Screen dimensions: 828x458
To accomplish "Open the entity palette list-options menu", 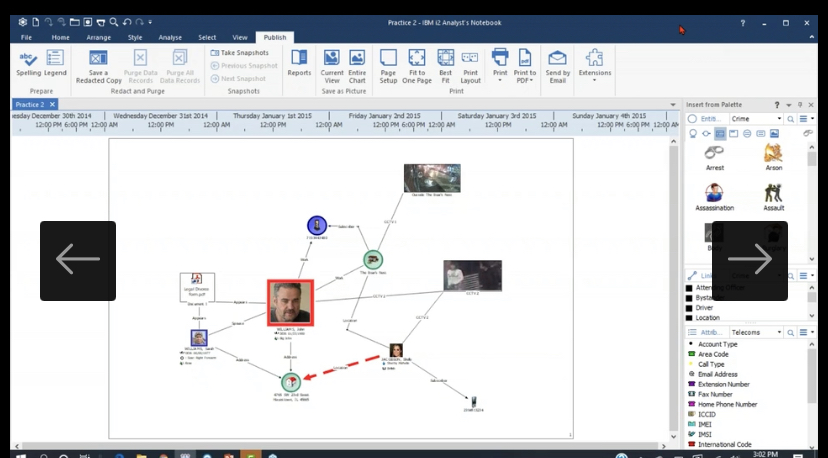I will [x=805, y=119].
